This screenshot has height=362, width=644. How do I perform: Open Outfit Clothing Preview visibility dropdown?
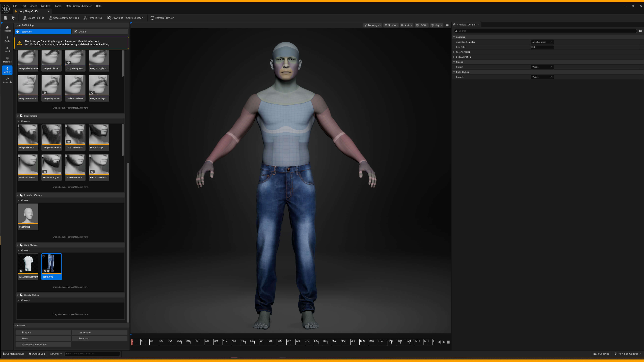(542, 77)
